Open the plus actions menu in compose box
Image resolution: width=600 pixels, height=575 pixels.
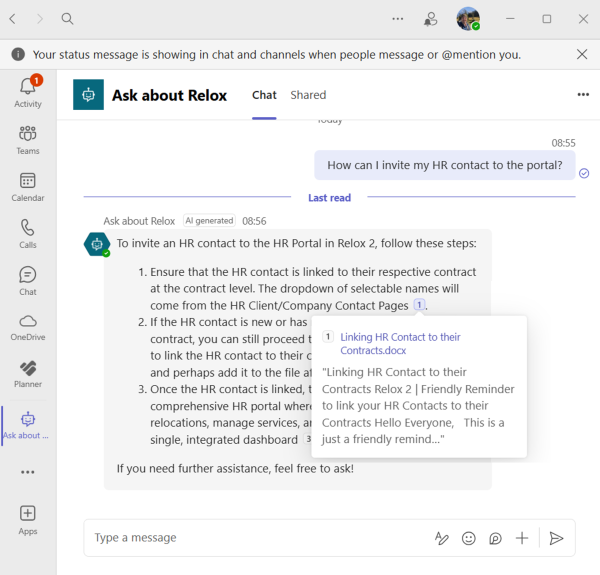522,538
